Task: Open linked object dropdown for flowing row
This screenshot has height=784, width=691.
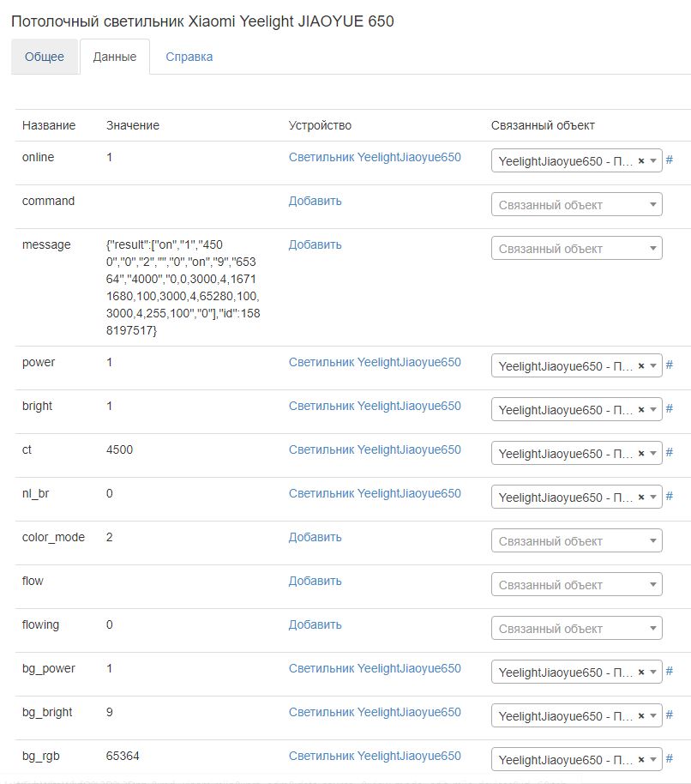Action: (577, 628)
